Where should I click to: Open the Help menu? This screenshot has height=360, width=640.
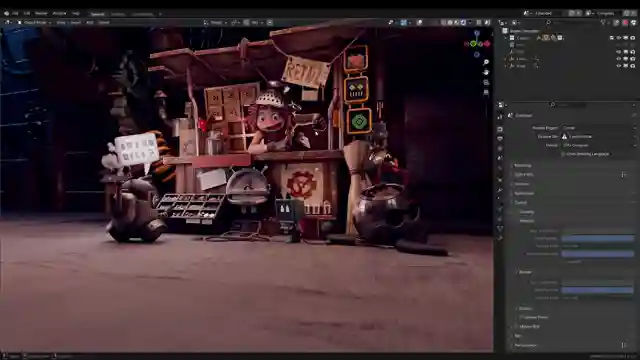[76, 13]
